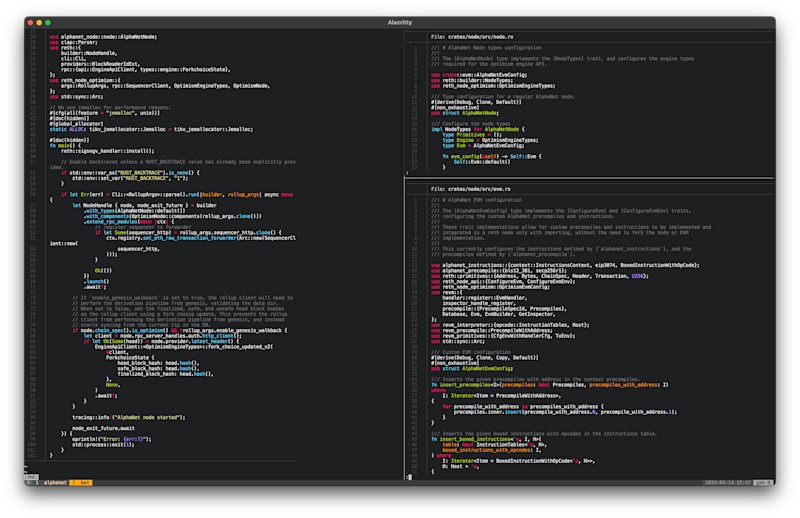Close the Alacritty window with red button
Screen dimensions: 800x518
(31, 22)
